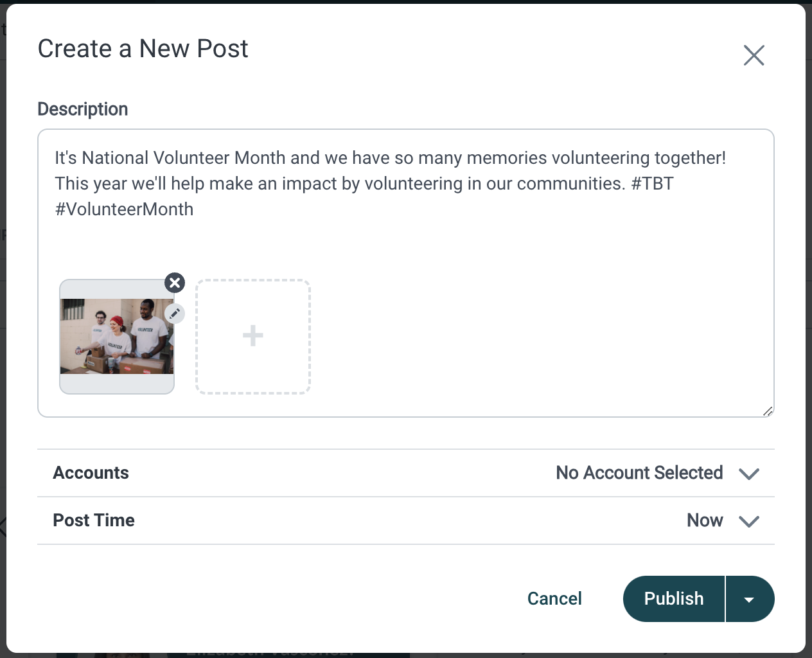
Task: Open the Publish options arrow menu
Action: pyautogui.click(x=750, y=599)
